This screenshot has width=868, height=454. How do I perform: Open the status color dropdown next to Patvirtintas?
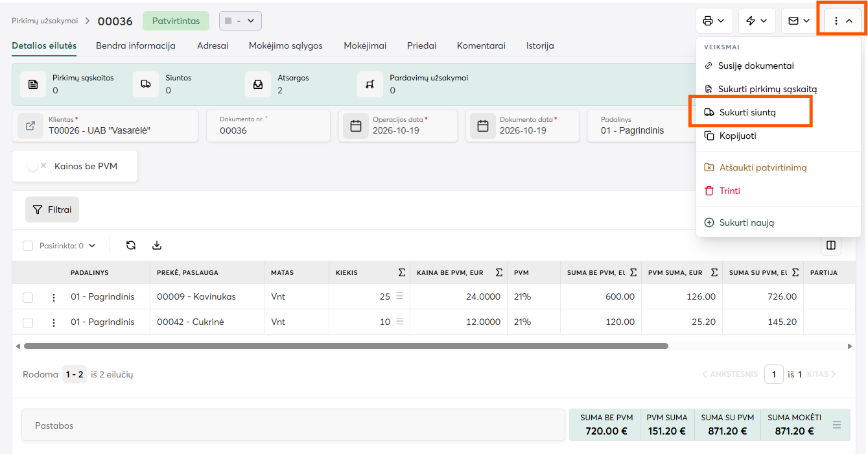(x=240, y=21)
